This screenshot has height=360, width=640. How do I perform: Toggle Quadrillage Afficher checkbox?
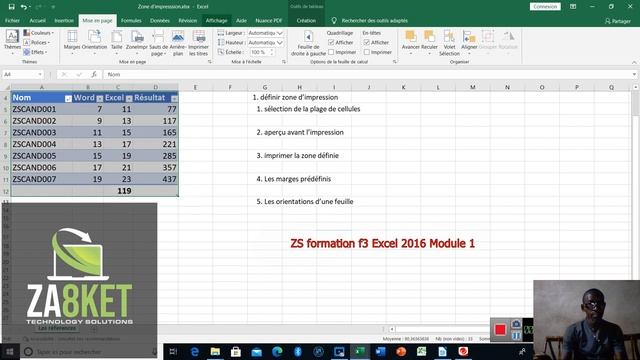pos(331,42)
